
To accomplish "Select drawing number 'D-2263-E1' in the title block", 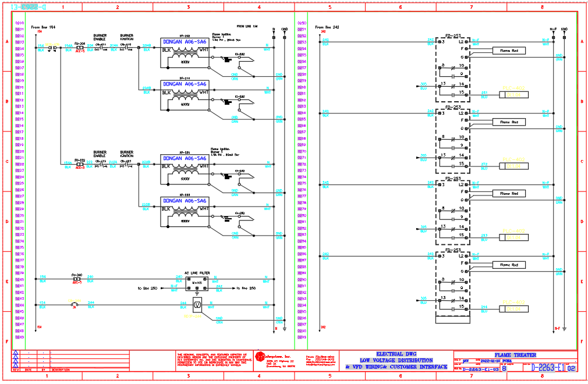I will 547,368.
